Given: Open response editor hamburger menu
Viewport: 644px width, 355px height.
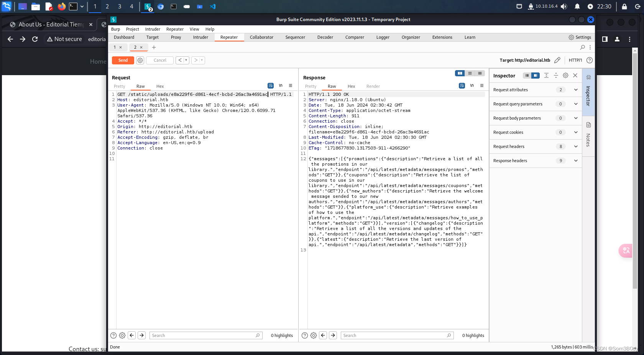Looking at the screenshot, I should pos(482,85).
